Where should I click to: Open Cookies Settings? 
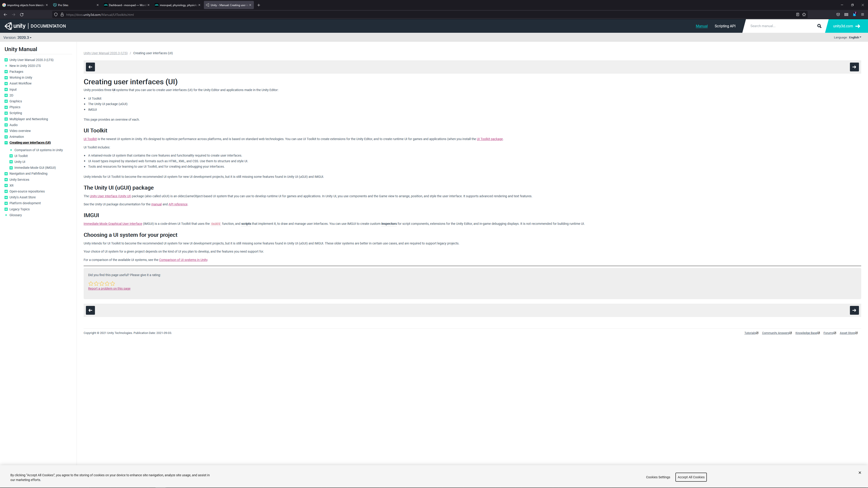click(658, 477)
